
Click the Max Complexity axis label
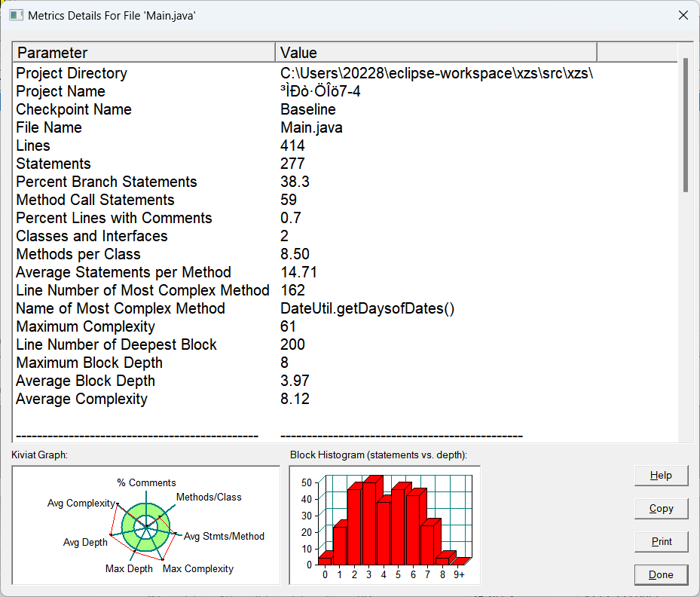(197, 569)
